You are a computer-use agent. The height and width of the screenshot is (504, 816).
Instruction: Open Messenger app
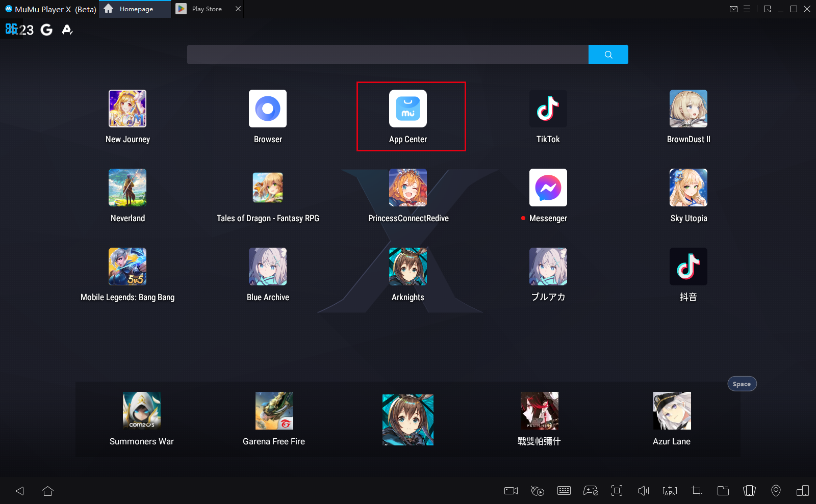[548, 188]
